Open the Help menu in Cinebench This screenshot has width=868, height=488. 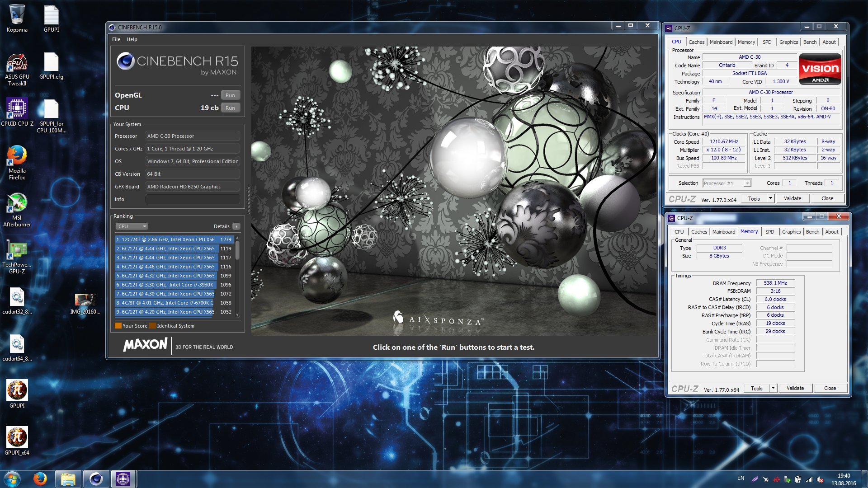[132, 39]
